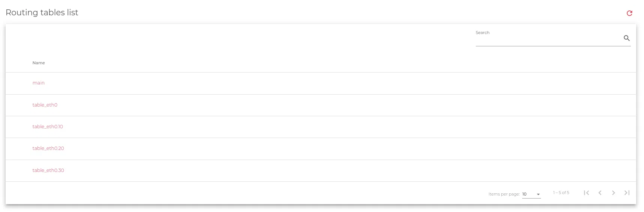Open the main routing table
This screenshot has width=644, height=212.
[39, 83]
